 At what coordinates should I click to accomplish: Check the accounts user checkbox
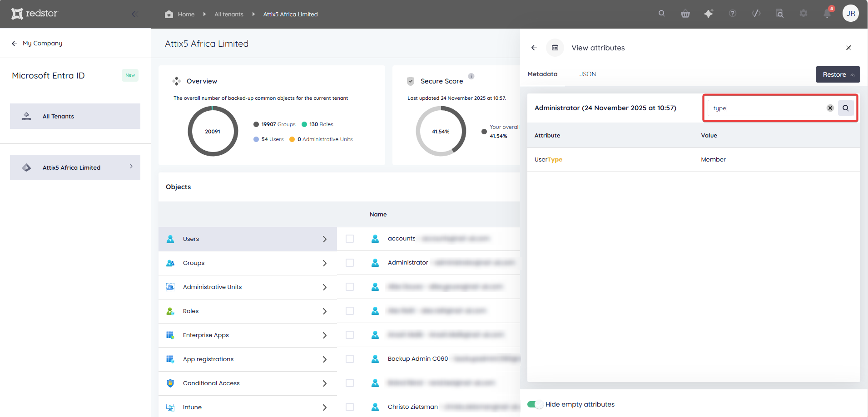pyautogui.click(x=350, y=239)
